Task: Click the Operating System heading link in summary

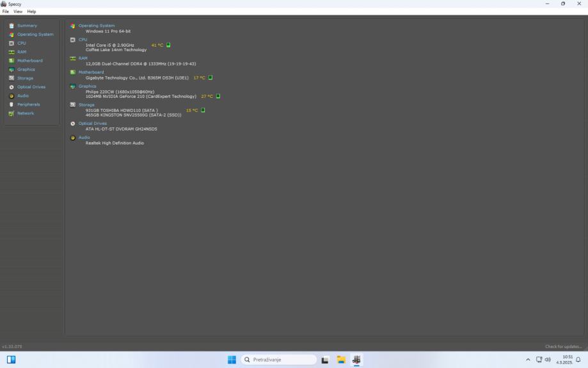Action: coord(97,26)
